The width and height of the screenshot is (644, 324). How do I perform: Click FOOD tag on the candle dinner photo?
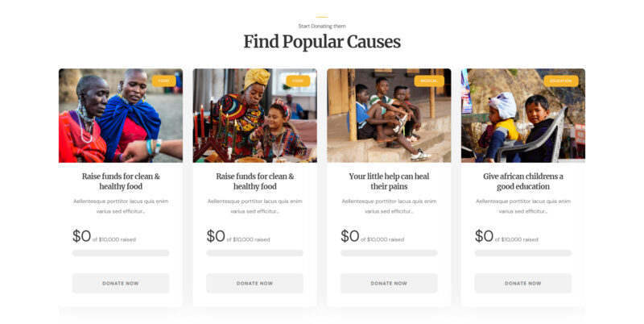click(x=298, y=81)
